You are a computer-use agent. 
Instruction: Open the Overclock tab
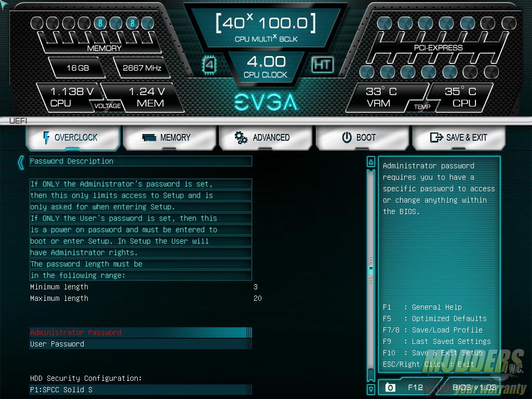click(73, 137)
